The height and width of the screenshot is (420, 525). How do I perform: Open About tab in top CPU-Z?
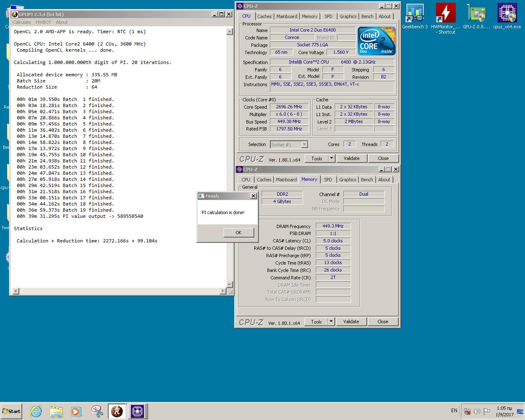coord(385,16)
